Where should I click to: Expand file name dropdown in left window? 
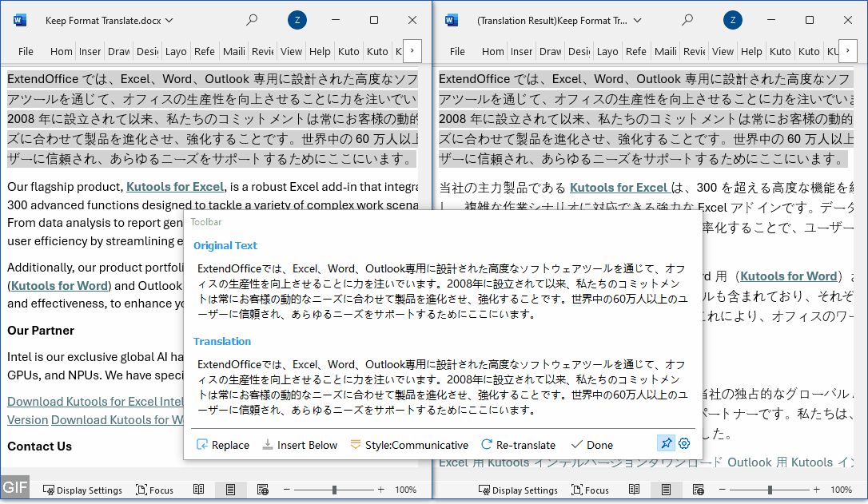[x=169, y=21]
